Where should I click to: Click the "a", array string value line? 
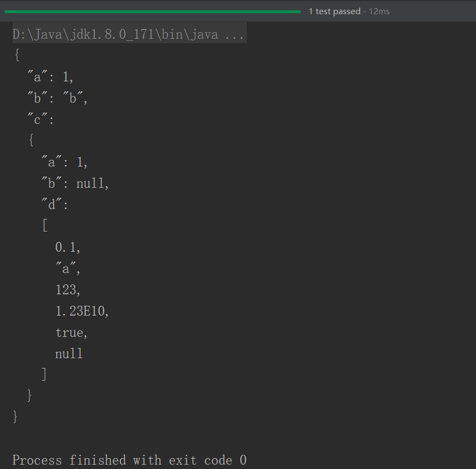click(x=68, y=268)
